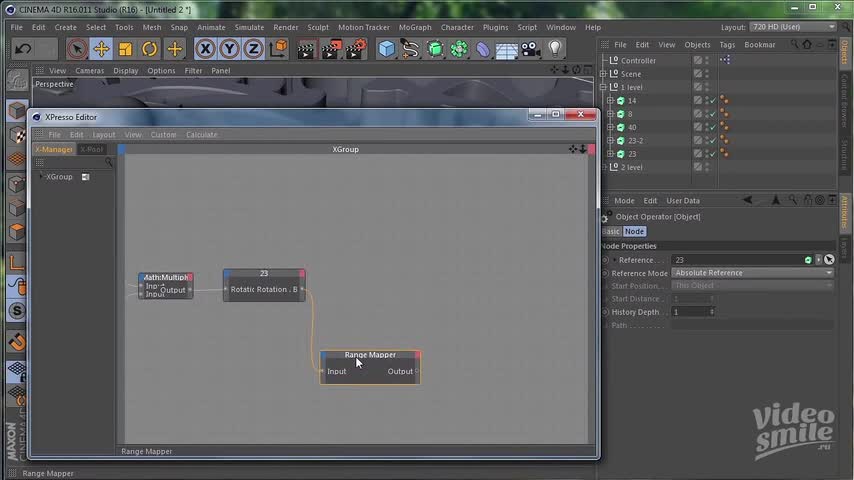854x480 pixels.
Task: Open XPresso Editor Layout menu
Action: point(103,135)
